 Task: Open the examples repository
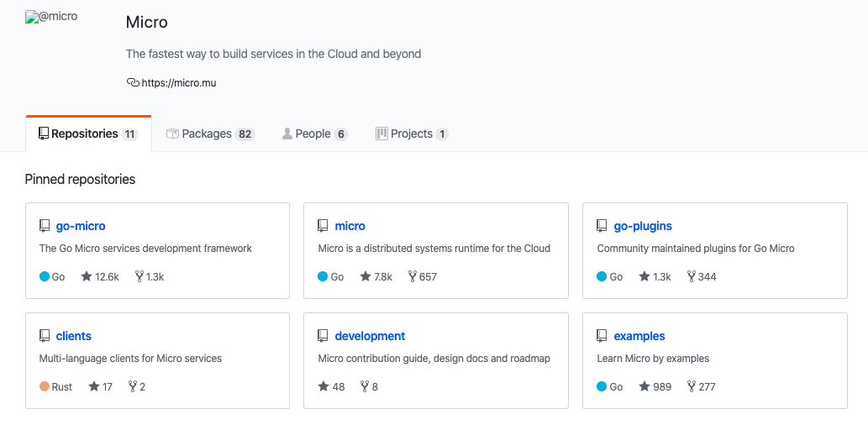click(x=639, y=336)
